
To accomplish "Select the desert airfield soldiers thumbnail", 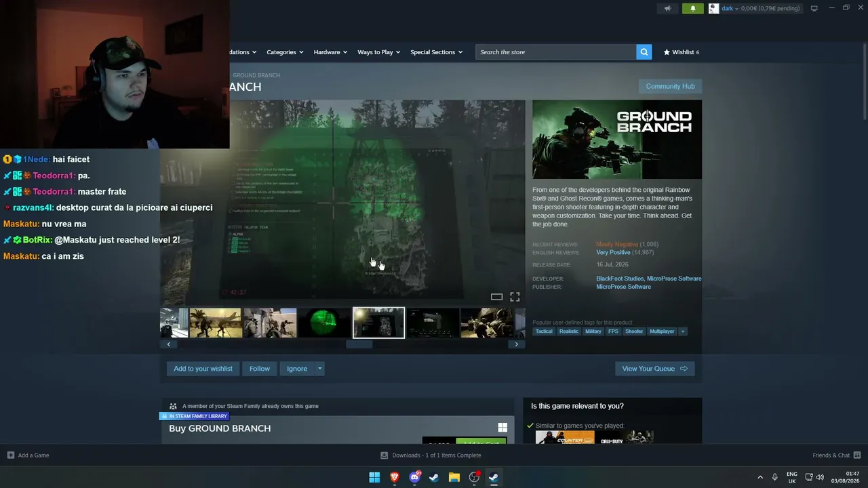I will coord(216,323).
